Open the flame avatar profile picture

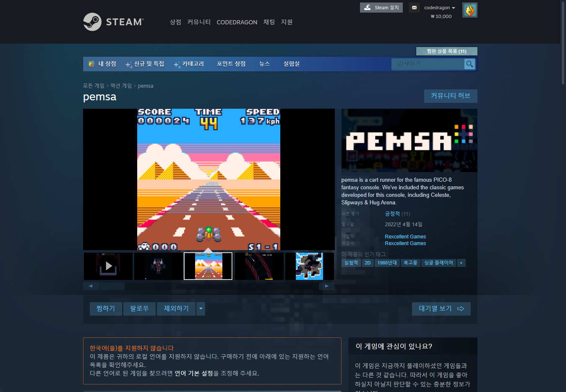click(x=469, y=10)
